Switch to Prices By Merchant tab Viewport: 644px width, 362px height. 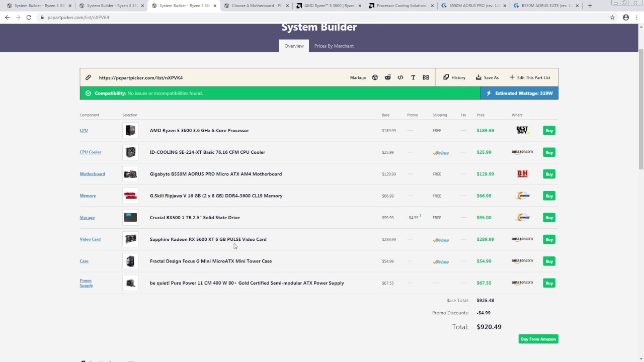[x=334, y=46]
